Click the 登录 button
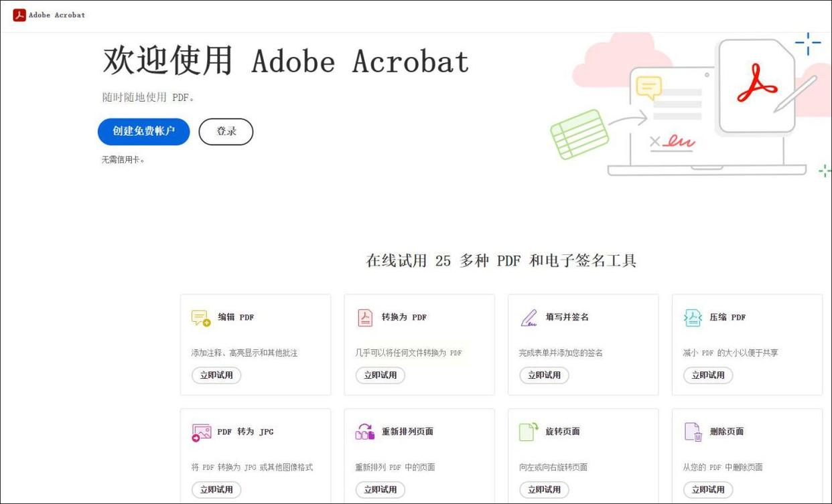 click(226, 132)
